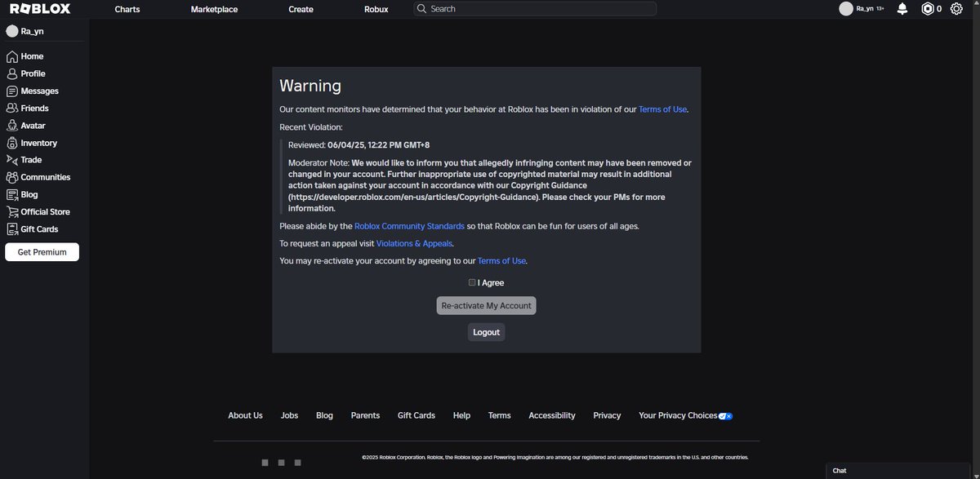
Task: Click the Get Premium button
Action: coord(42,252)
